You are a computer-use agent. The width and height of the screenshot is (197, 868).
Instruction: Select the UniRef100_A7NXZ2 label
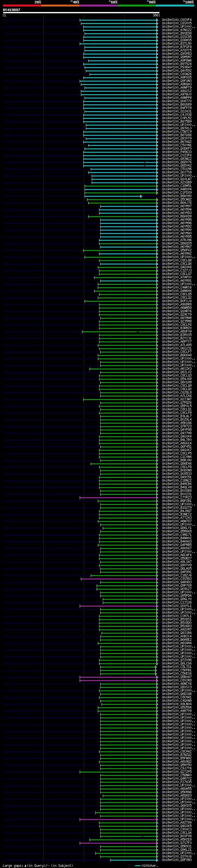[176, 30]
